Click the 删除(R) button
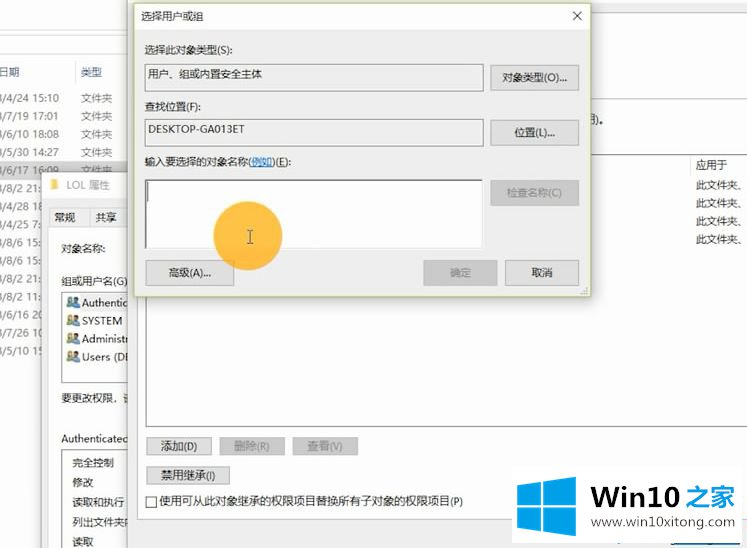Viewport: 747px width, 548px height. tap(252, 447)
